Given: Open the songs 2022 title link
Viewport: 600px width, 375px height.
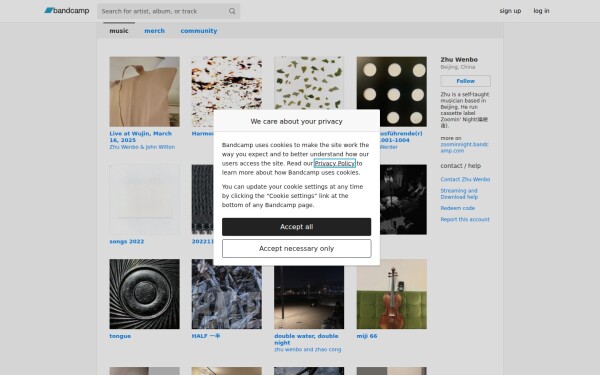Looking at the screenshot, I should pyautogui.click(x=127, y=241).
